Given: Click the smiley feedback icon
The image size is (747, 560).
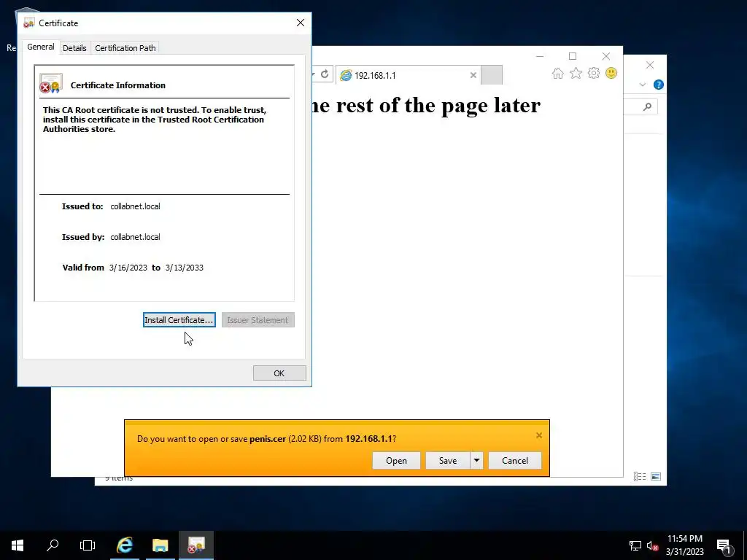Looking at the screenshot, I should [x=611, y=74].
